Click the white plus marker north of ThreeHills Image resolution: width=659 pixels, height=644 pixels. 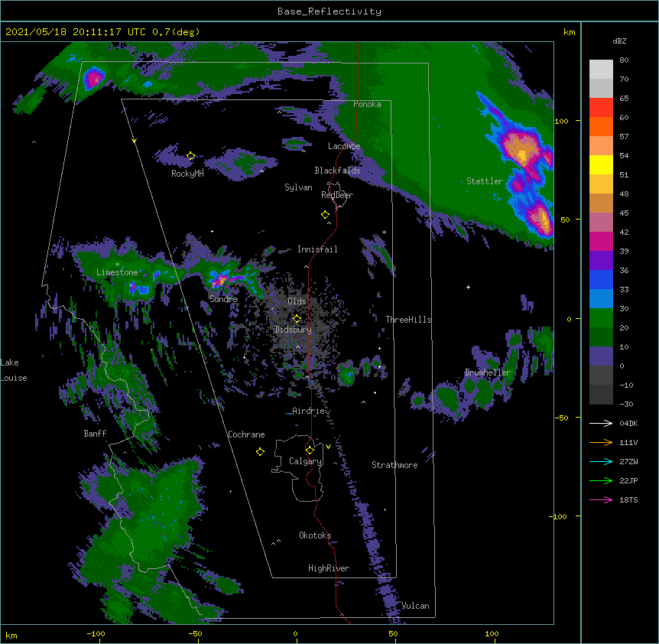(x=468, y=287)
